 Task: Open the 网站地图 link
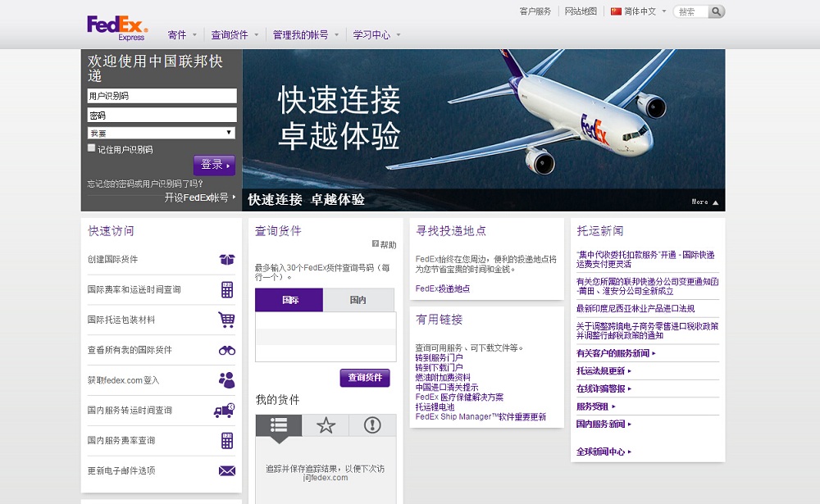(581, 11)
